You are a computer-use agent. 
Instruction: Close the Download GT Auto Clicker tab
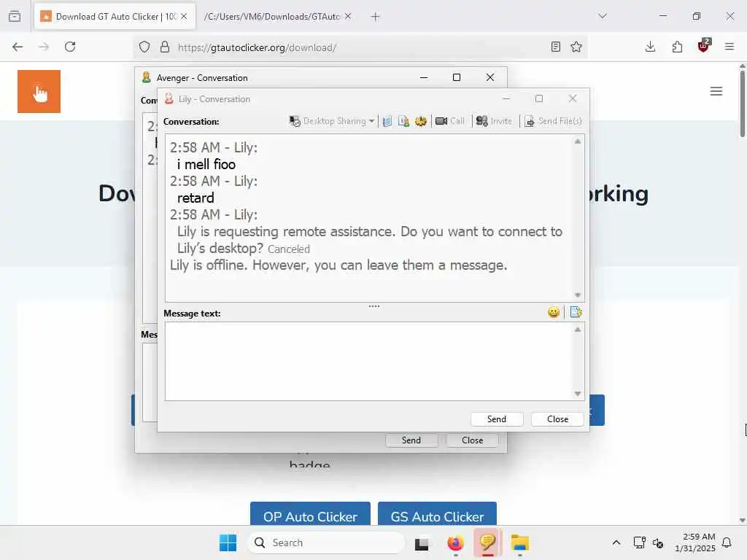pos(184,17)
